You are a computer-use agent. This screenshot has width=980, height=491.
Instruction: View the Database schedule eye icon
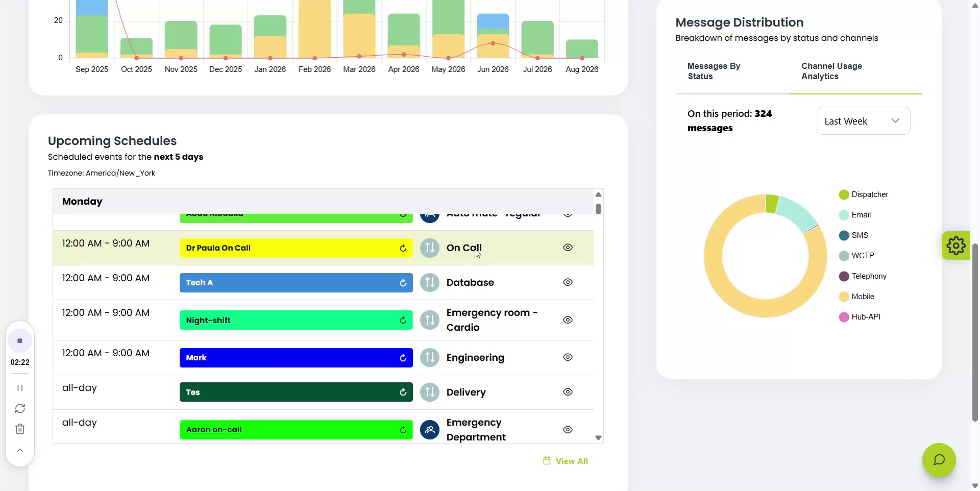568,282
